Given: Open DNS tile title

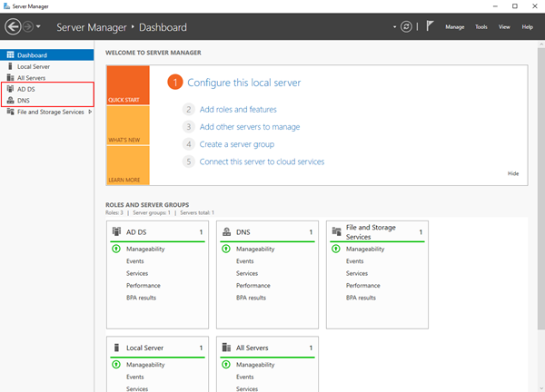Looking at the screenshot, I should point(243,232).
